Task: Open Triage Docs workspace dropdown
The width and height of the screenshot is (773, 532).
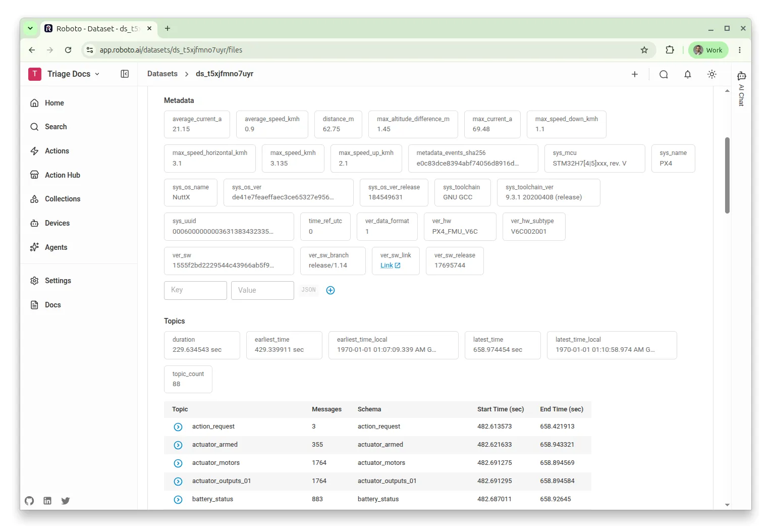Action: point(64,74)
